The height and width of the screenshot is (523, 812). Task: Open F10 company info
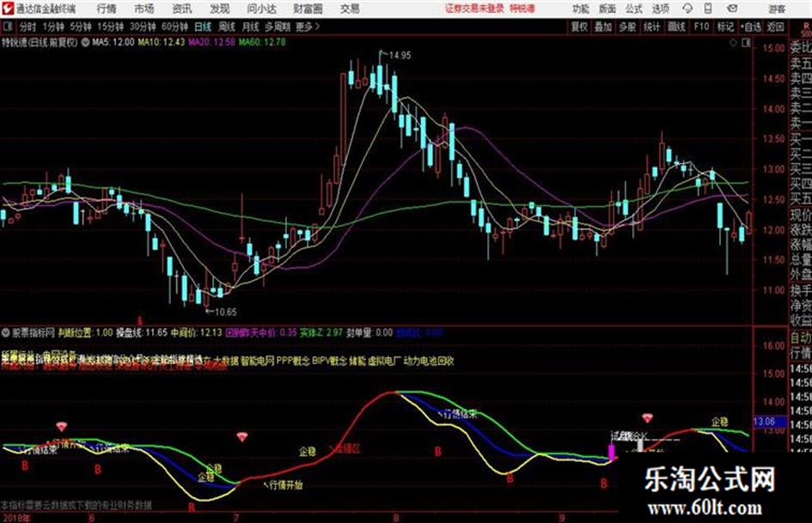click(x=701, y=27)
